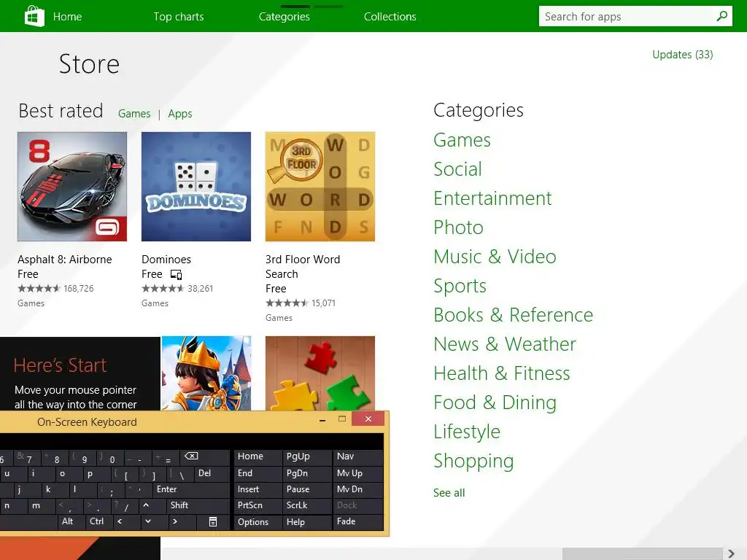
Task: Click the Here's Start promo tile
Action: (x=80, y=374)
